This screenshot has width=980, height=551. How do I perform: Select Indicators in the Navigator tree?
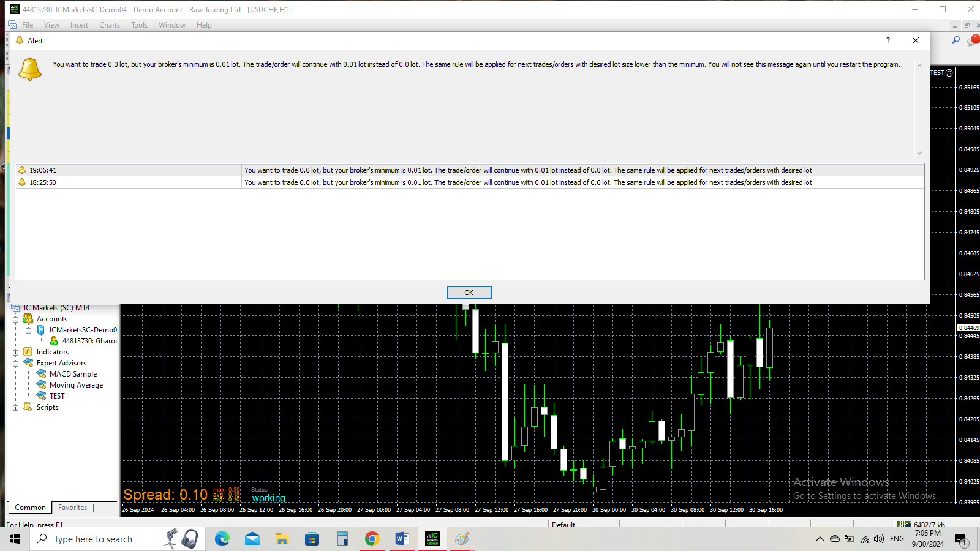pos(53,352)
